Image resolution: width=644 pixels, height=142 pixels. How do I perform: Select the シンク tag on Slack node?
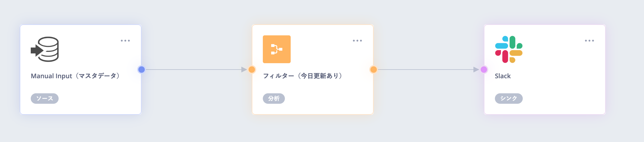point(509,99)
